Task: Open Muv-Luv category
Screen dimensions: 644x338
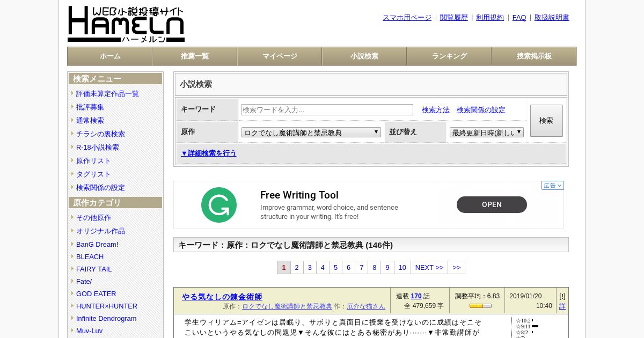Action: (89, 330)
